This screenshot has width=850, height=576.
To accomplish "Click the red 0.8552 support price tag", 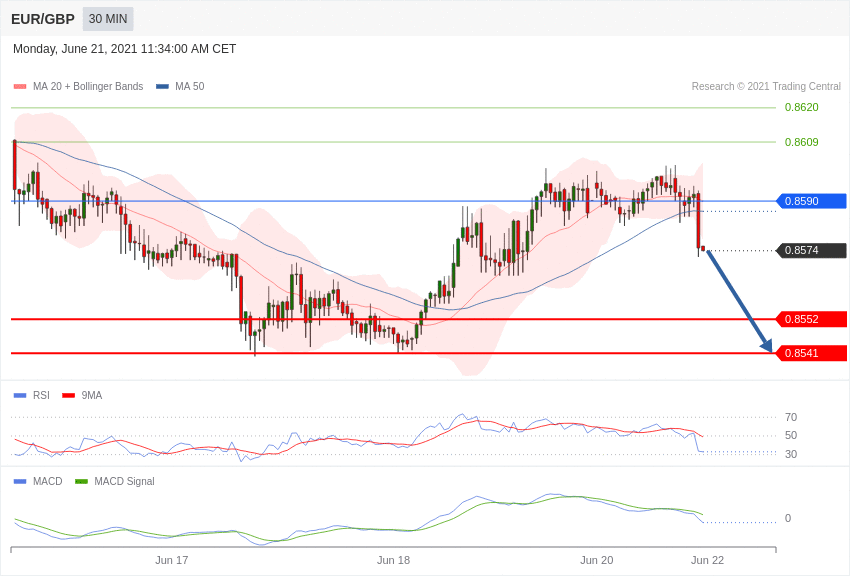I will 812,319.
